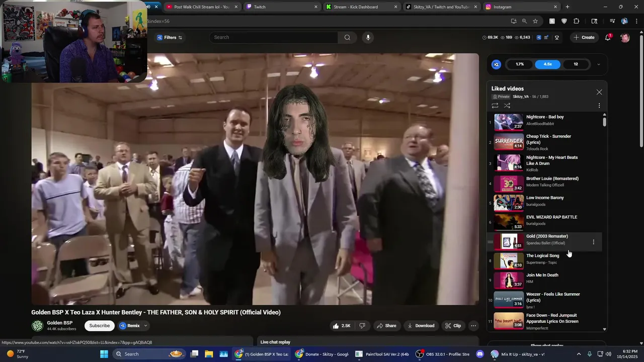The width and height of the screenshot is (644, 362).
Task: Open Discord from the taskbar
Action: pyautogui.click(x=479, y=354)
